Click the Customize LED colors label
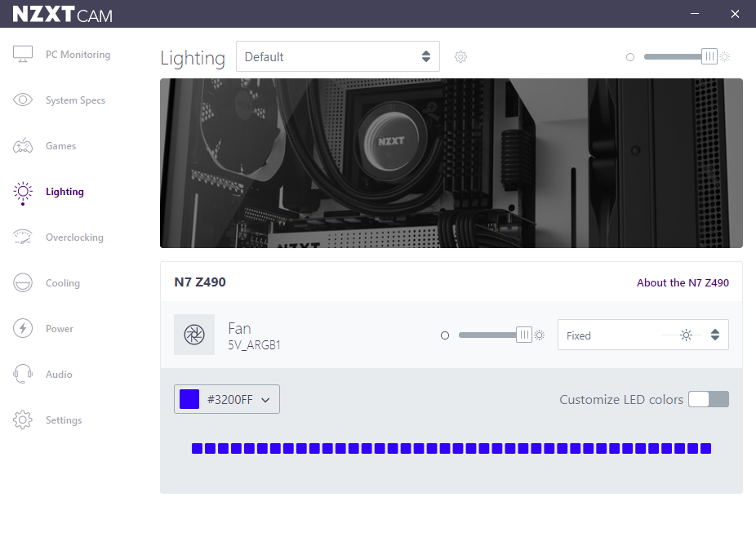 pyautogui.click(x=621, y=399)
